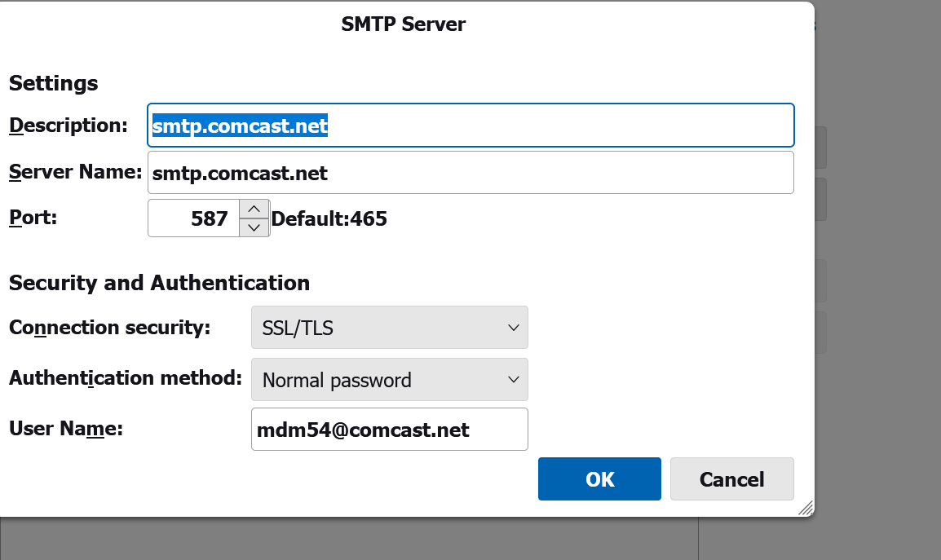Click the chevron beside Normal password

[513, 380]
